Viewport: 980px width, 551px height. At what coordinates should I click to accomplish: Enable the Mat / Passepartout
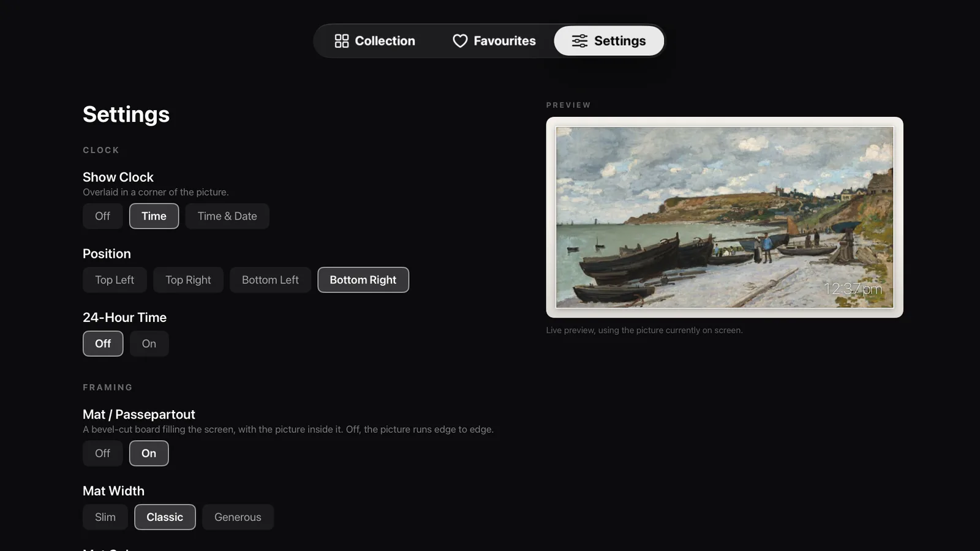click(x=149, y=453)
